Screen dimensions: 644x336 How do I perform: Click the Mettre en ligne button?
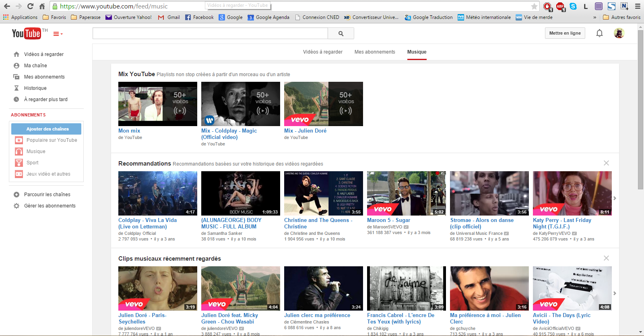click(x=565, y=33)
